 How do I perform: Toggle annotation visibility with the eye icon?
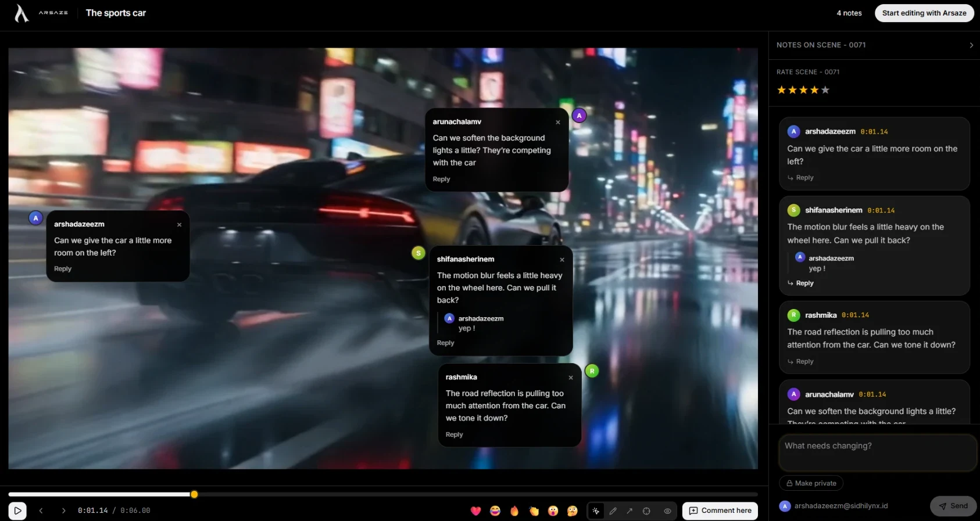tap(667, 511)
